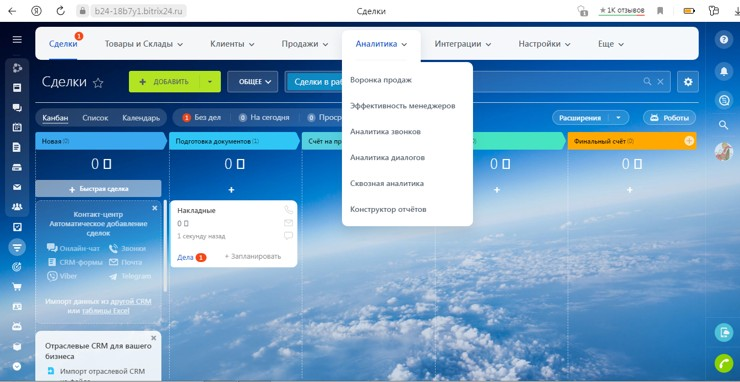The height and width of the screenshot is (382, 740).
Task: Open the online store cart icon in sidebar
Action: pos(17,287)
